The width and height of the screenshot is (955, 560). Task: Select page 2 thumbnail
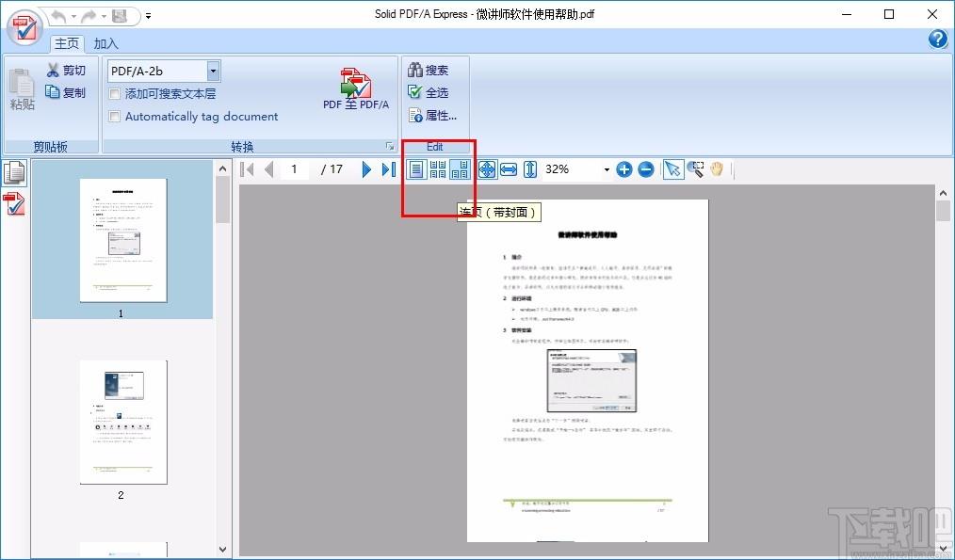(123, 423)
